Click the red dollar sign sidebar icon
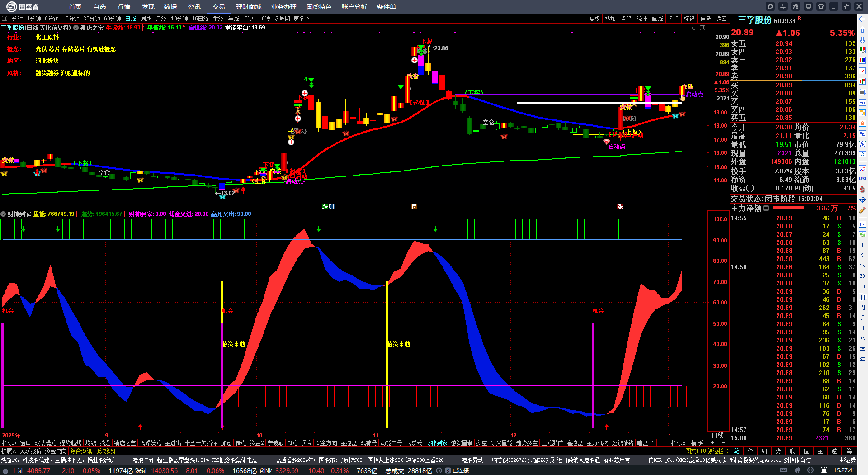This screenshot has width=868, height=475. (x=863, y=189)
